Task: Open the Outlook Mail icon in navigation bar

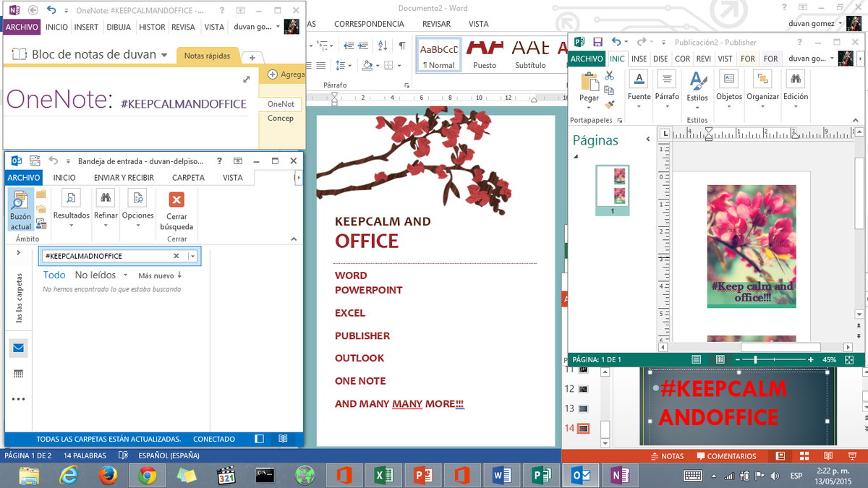Action: pos(18,348)
